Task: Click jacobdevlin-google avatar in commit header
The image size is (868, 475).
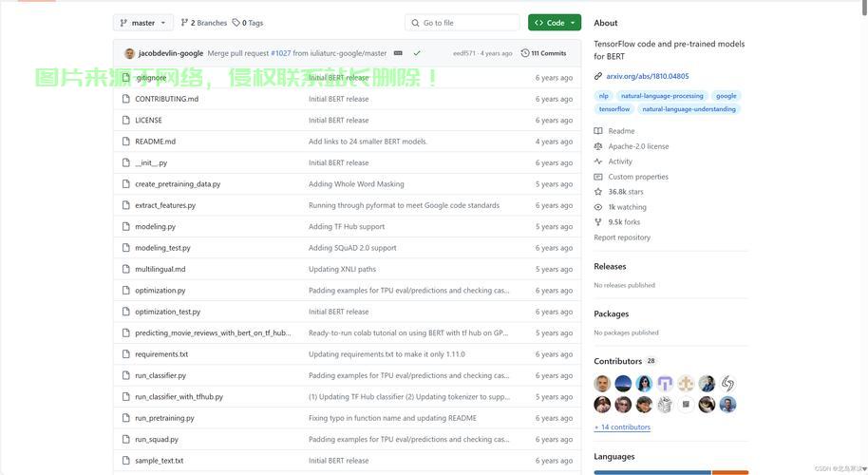Action: [x=129, y=53]
